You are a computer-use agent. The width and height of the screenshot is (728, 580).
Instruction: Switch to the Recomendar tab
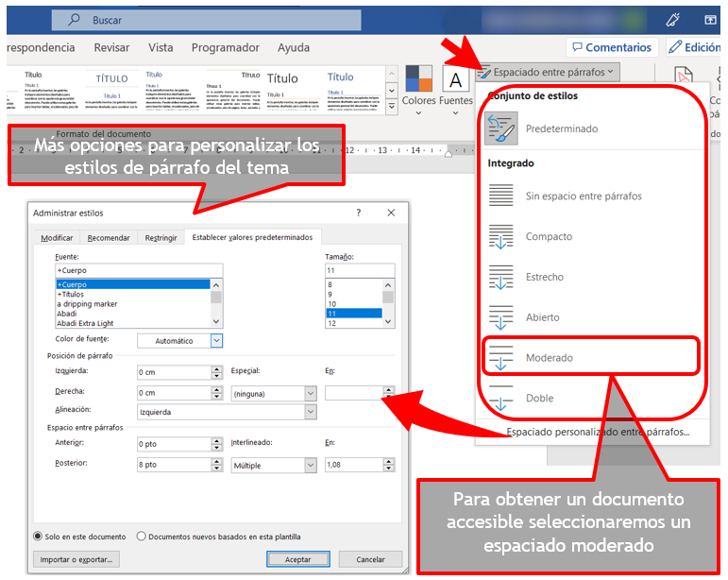[x=109, y=238]
